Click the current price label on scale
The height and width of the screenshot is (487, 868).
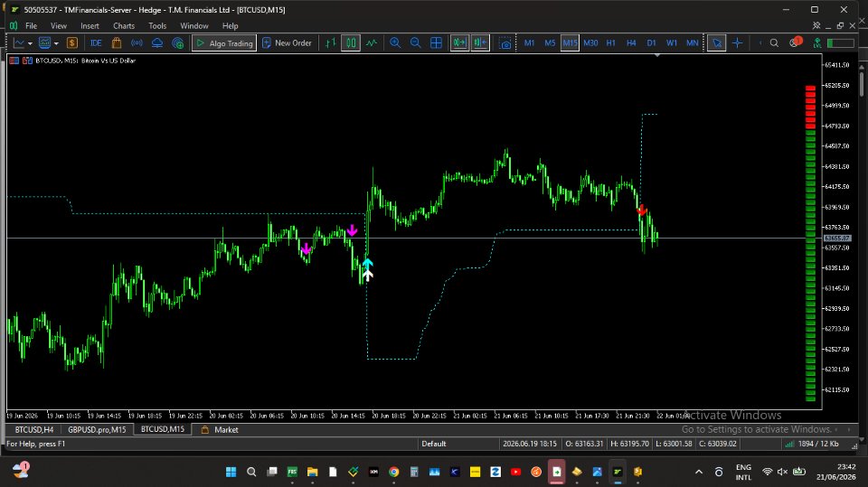click(837, 238)
